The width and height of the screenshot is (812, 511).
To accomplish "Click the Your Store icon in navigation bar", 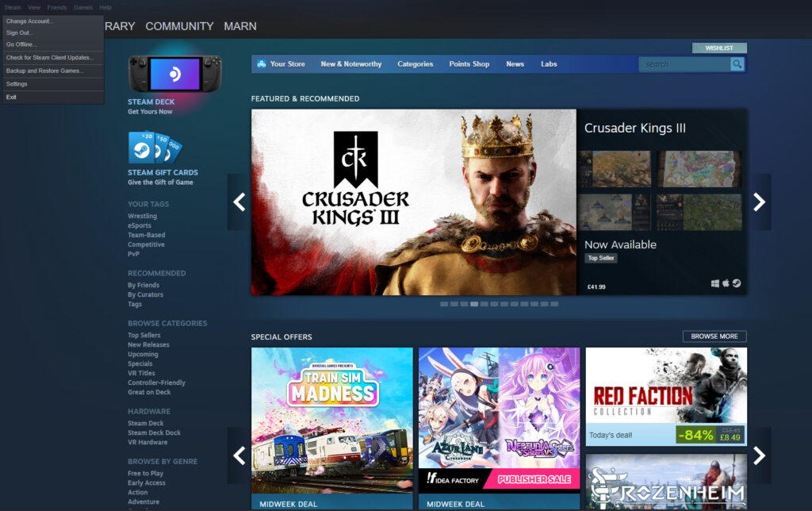I will pyautogui.click(x=261, y=64).
